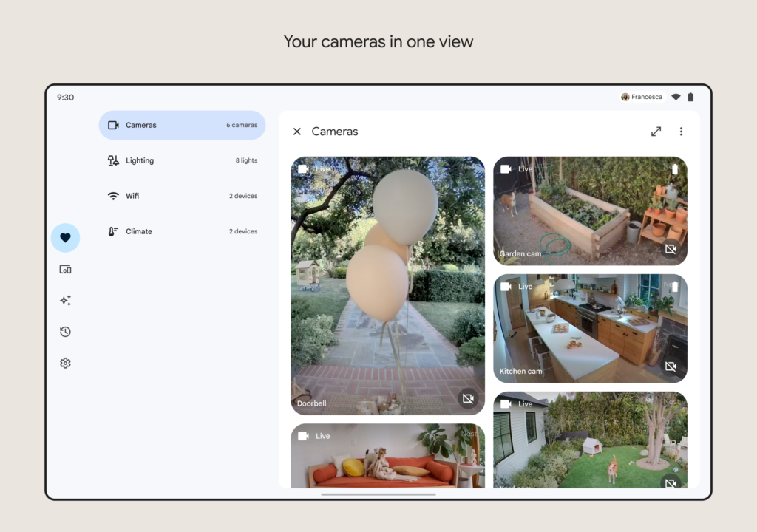Select the Lighting icon next to 8 lights
Screen dimensions: 757x532
pyautogui.click(x=115, y=160)
